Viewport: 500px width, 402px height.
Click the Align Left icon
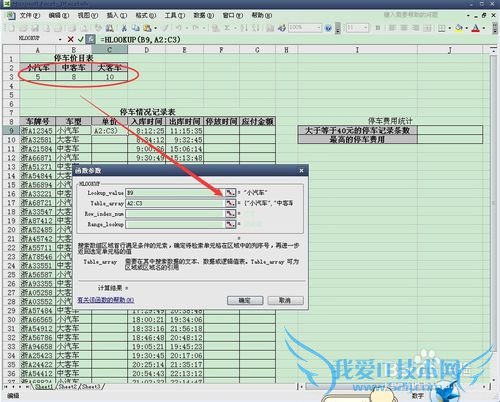pyautogui.click(x=392, y=28)
